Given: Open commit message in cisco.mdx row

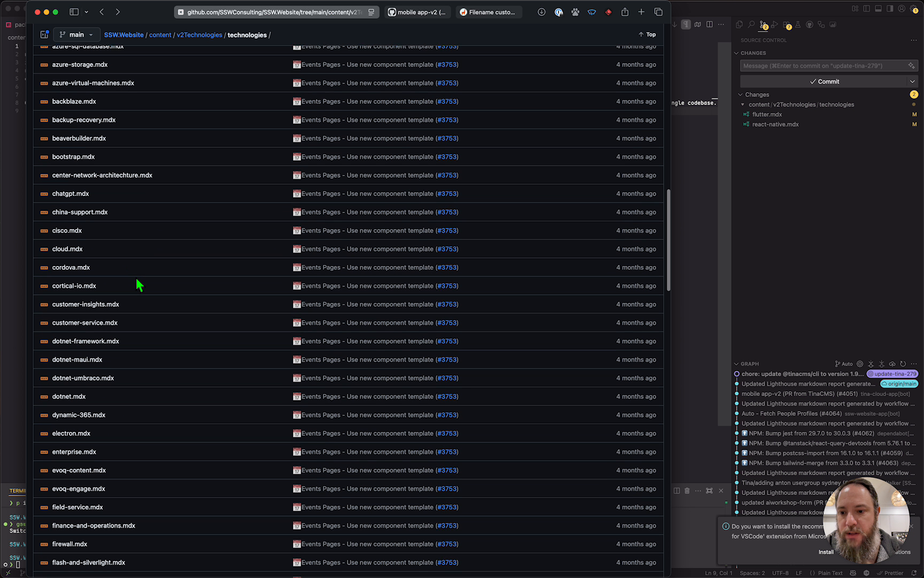Looking at the screenshot, I should (x=367, y=231).
